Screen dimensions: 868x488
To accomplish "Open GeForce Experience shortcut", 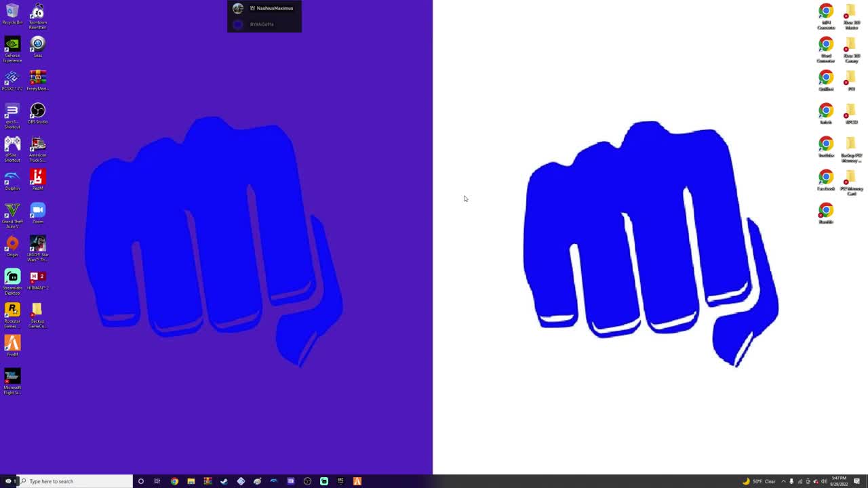I will coord(12,49).
